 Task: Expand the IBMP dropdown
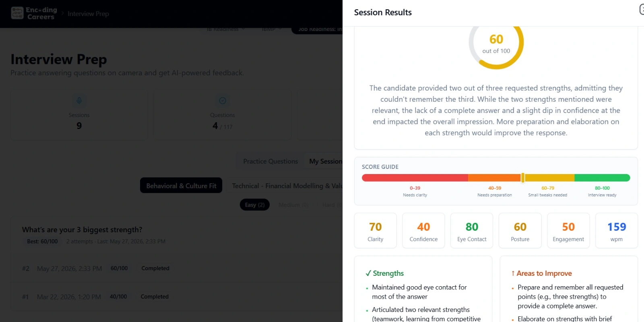pos(271,29)
